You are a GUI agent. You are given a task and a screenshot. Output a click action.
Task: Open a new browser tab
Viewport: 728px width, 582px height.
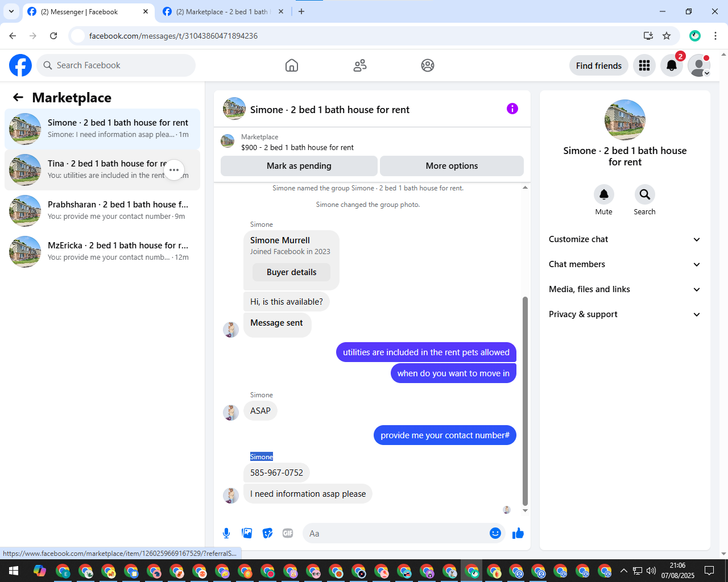pos(301,11)
